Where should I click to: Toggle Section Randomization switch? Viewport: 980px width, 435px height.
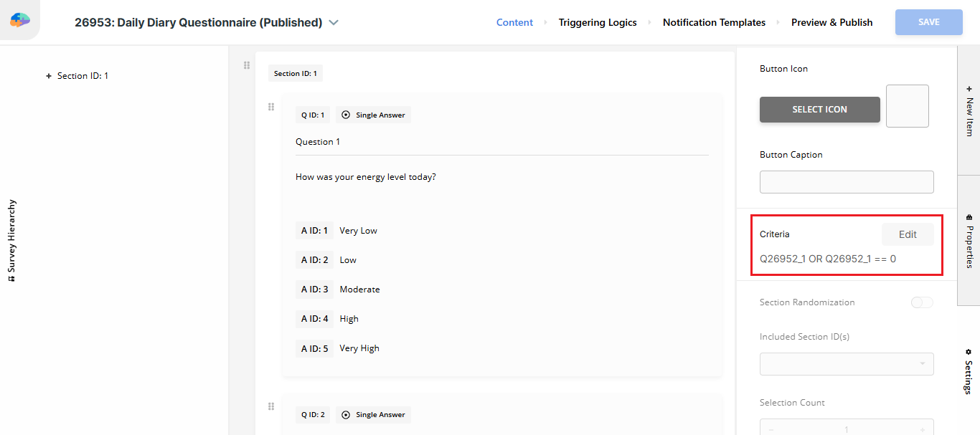921,302
